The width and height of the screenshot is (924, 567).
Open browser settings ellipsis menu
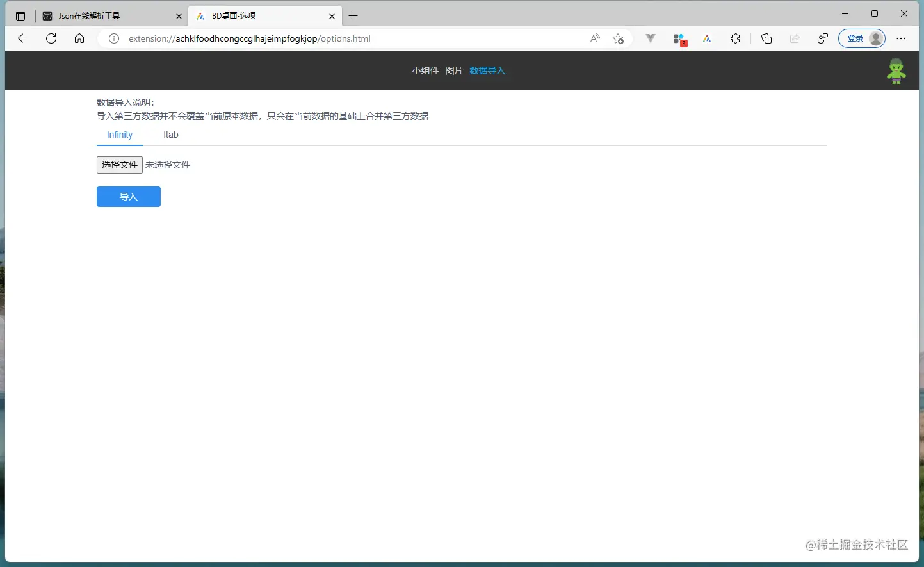point(901,38)
